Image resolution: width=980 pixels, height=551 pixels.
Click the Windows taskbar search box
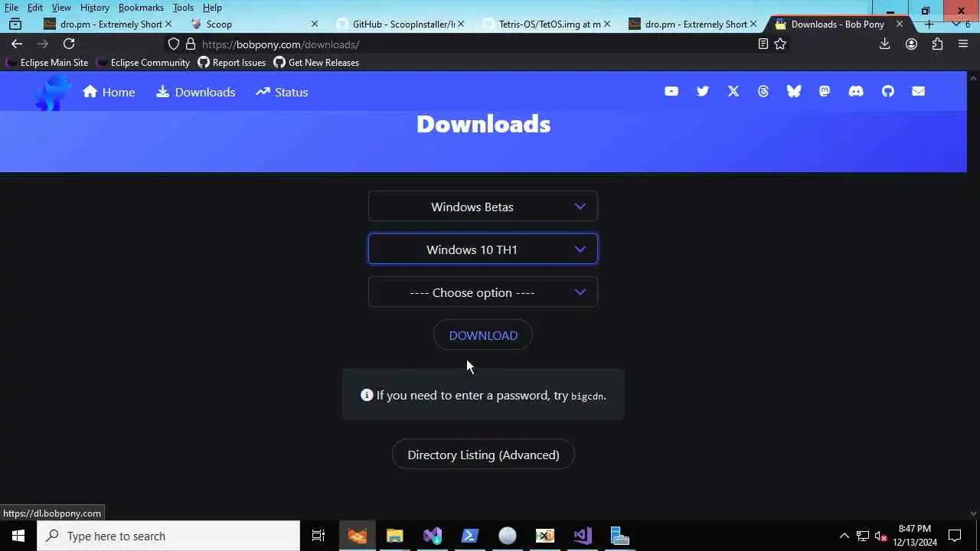(x=168, y=536)
